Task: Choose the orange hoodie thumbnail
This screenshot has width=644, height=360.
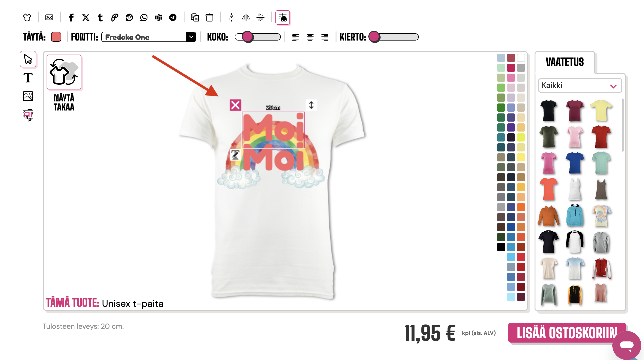Action: tap(548, 216)
